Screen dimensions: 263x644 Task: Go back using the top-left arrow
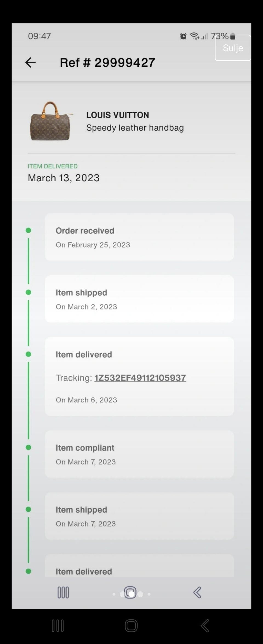tap(30, 63)
